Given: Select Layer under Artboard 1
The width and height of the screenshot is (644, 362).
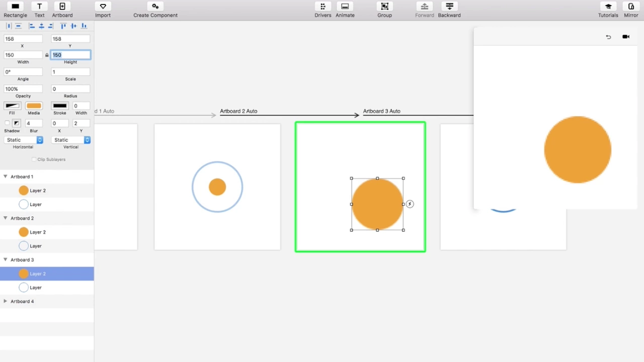Looking at the screenshot, I should point(47,205).
